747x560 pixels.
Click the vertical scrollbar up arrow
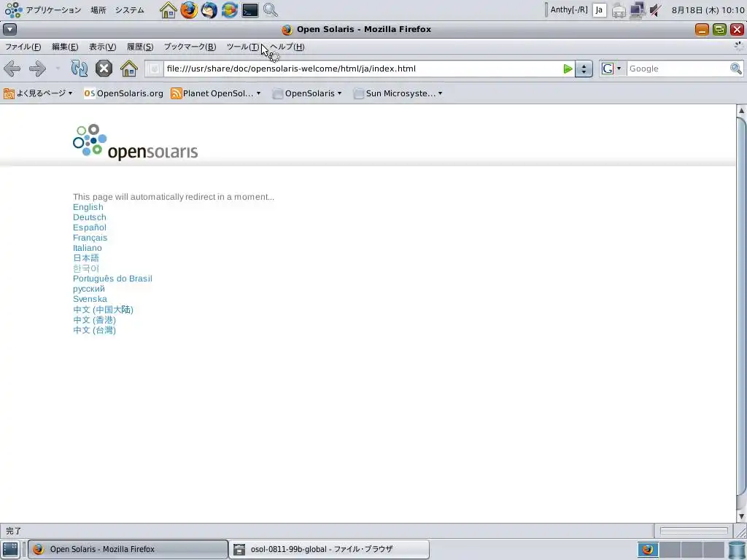741,110
